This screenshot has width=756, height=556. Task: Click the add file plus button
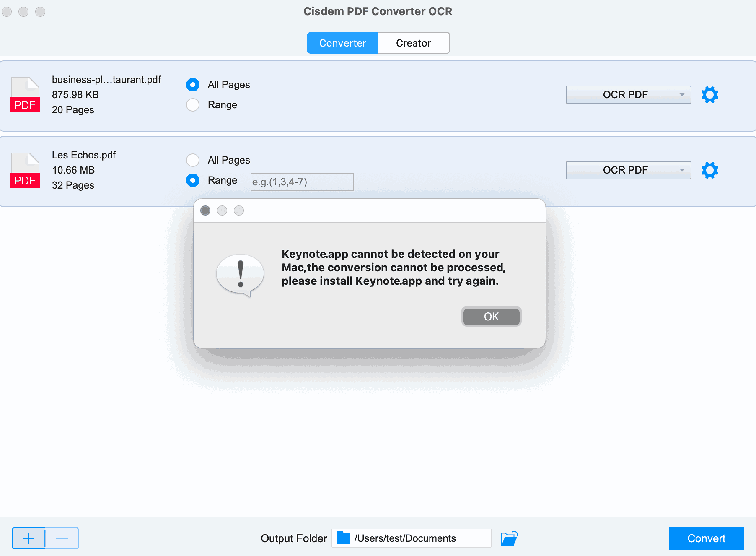coord(28,538)
